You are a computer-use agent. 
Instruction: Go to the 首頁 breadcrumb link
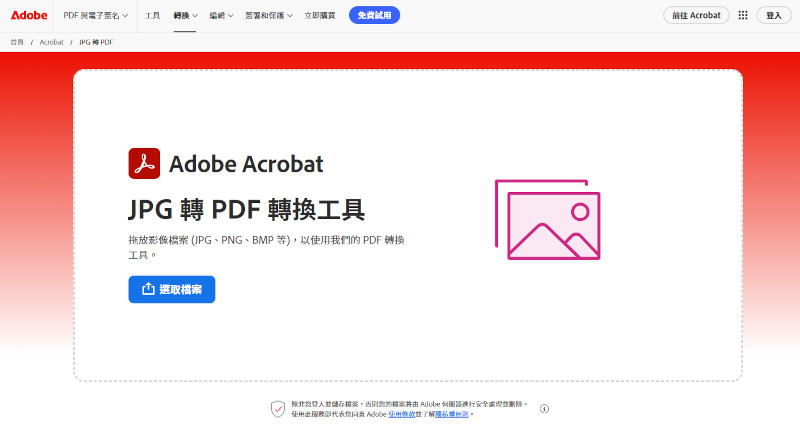[17, 42]
